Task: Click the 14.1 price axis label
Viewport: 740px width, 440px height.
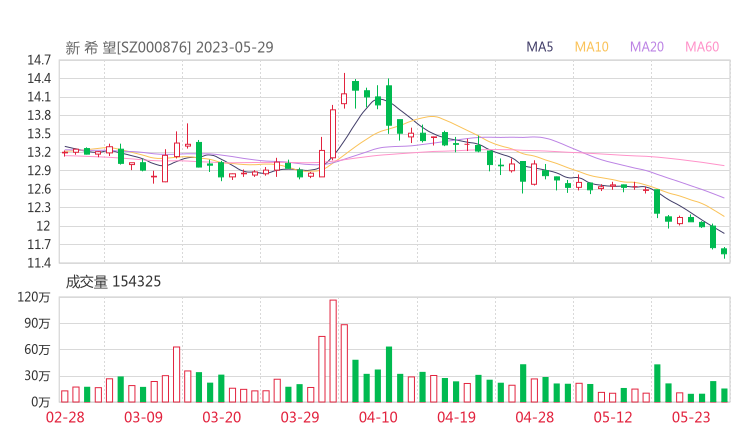Action: point(39,97)
